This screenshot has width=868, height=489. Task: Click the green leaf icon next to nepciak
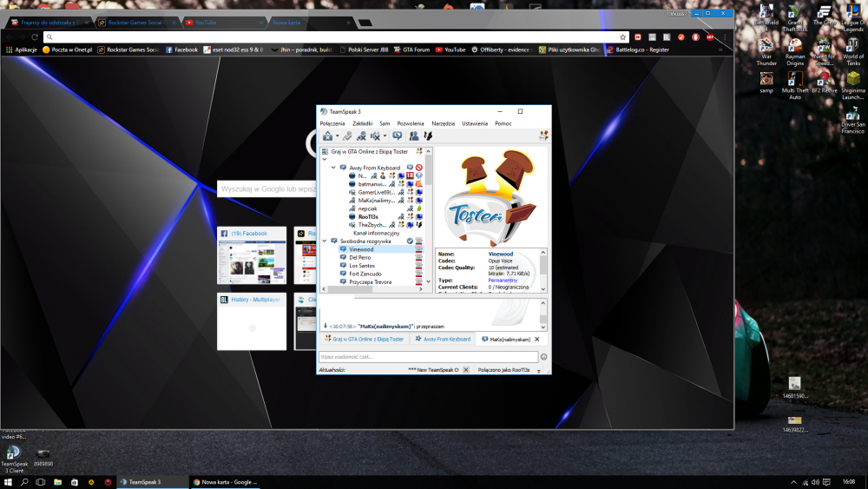tap(419, 208)
